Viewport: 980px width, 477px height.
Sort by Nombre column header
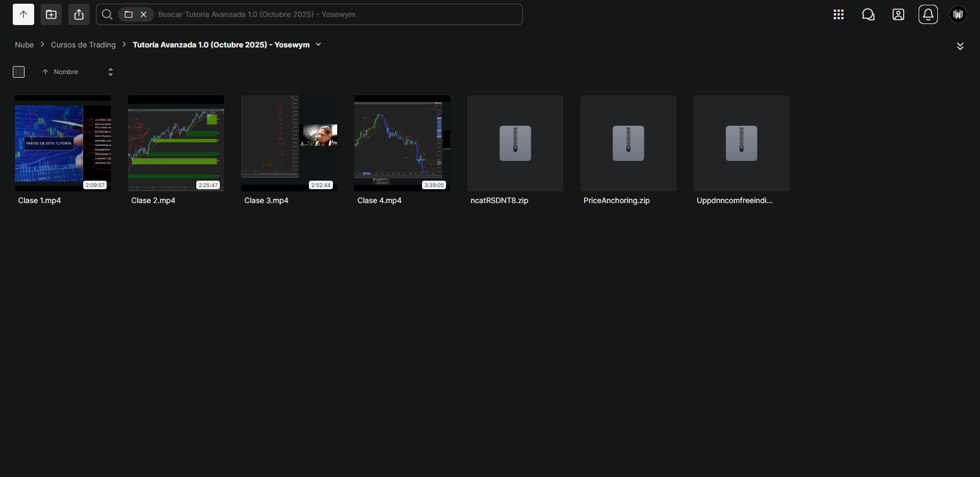[x=66, y=72]
